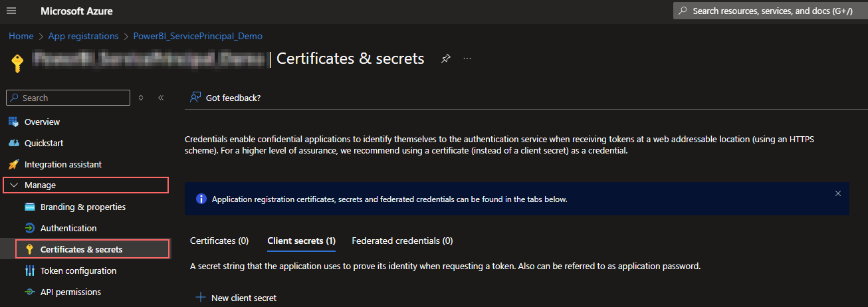Go to Home breadcrumb
The height and width of the screenshot is (307, 868).
click(21, 36)
